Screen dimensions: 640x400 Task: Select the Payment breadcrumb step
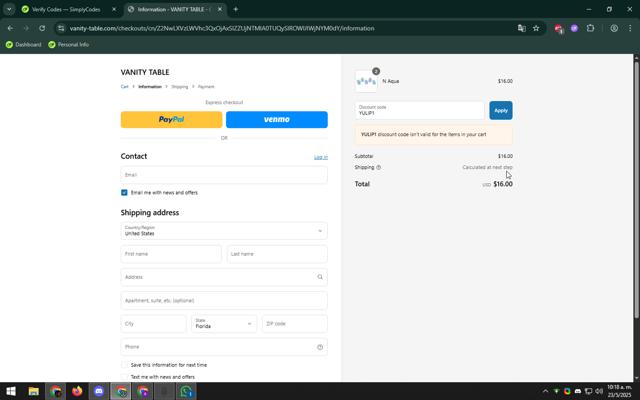[206, 87]
